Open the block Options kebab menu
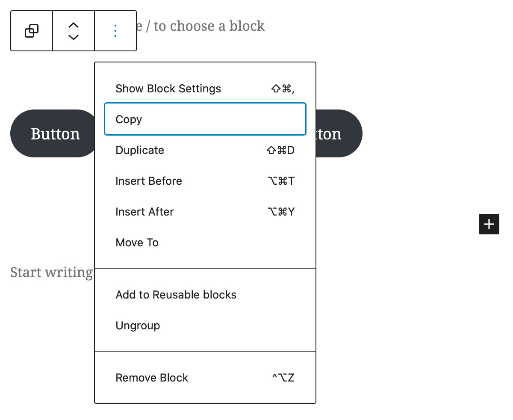 click(115, 30)
